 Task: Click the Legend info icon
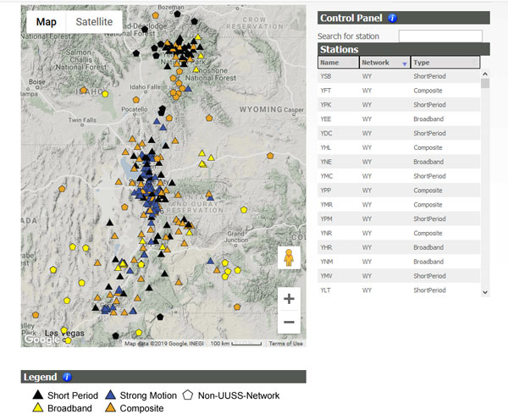click(67, 377)
